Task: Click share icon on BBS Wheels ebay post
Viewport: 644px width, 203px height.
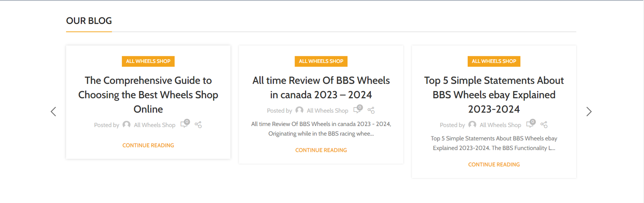Action: click(544, 125)
